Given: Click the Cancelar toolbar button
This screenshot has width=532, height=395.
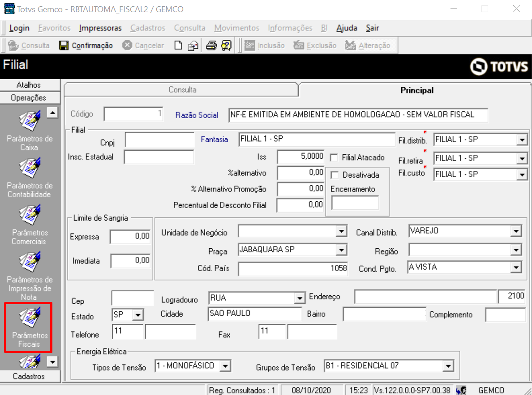Looking at the screenshot, I should [x=143, y=46].
